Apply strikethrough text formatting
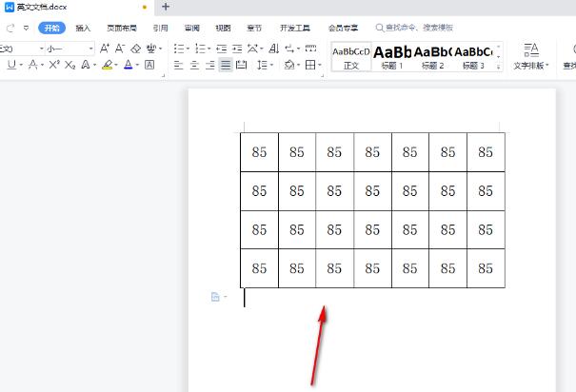This screenshot has height=392, width=576. click(x=33, y=65)
